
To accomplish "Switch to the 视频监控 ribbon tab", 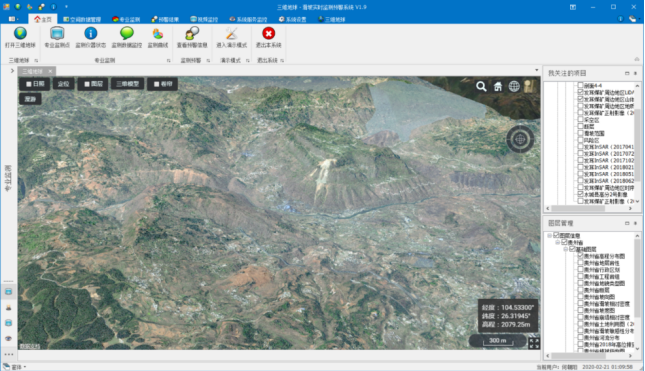I will coord(204,19).
